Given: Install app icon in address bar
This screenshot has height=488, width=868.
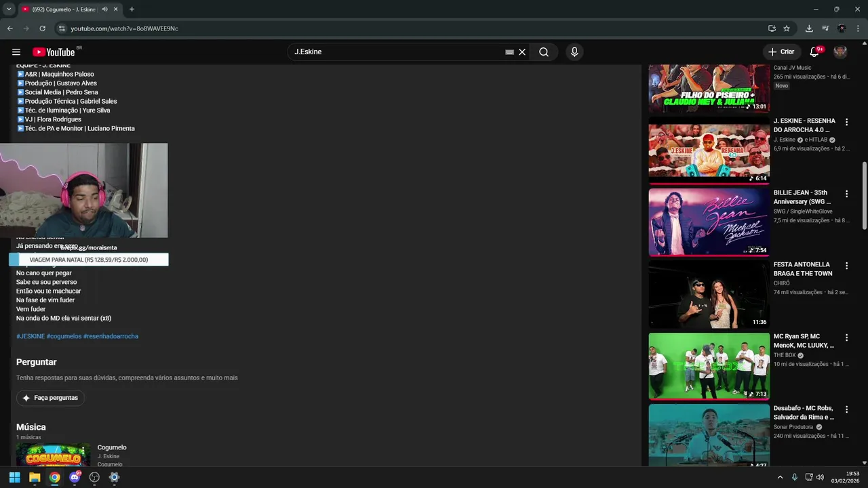Looking at the screenshot, I should tap(772, 28).
